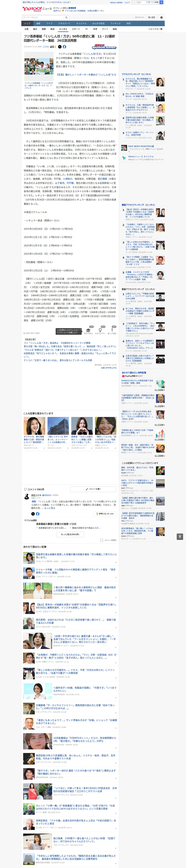Viewport: 186px width, 868px height.
Task: Open the 森香澄 card thumbnail
Action: coord(82,426)
